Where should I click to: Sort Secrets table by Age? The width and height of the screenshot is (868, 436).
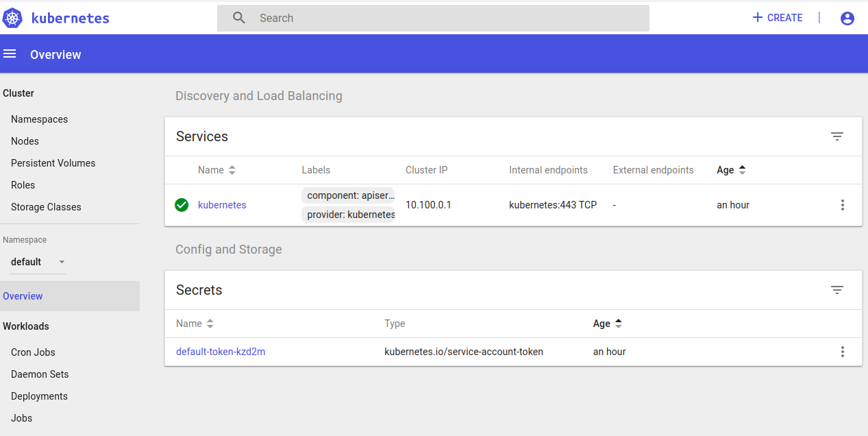(x=607, y=324)
